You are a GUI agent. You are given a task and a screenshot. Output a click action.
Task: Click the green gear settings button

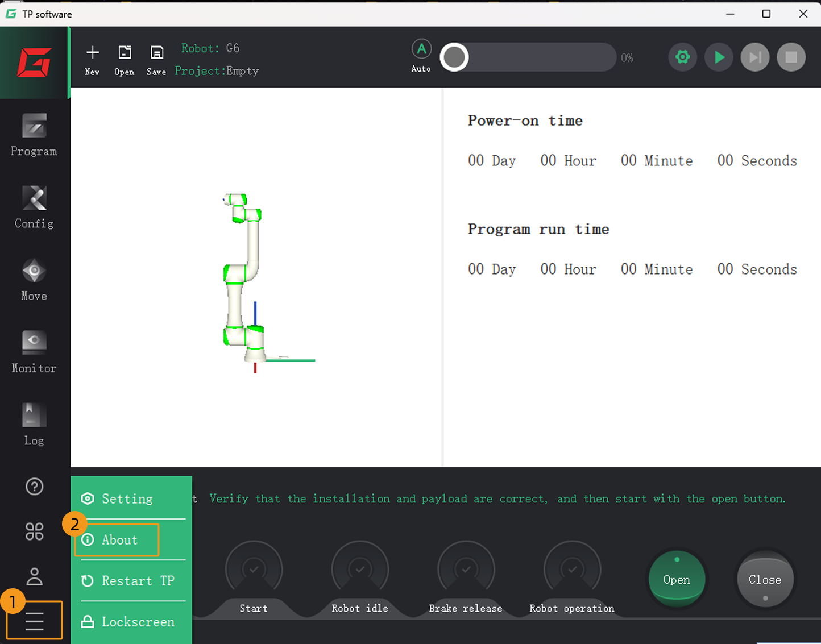(x=683, y=57)
